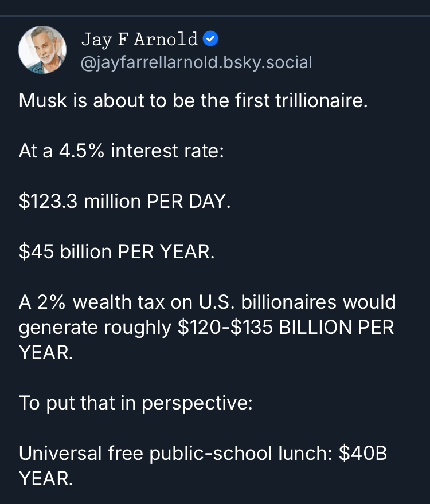Click the blue verified checkmark badge
The width and height of the screenshot is (430, 504).
tap(211, 39)
